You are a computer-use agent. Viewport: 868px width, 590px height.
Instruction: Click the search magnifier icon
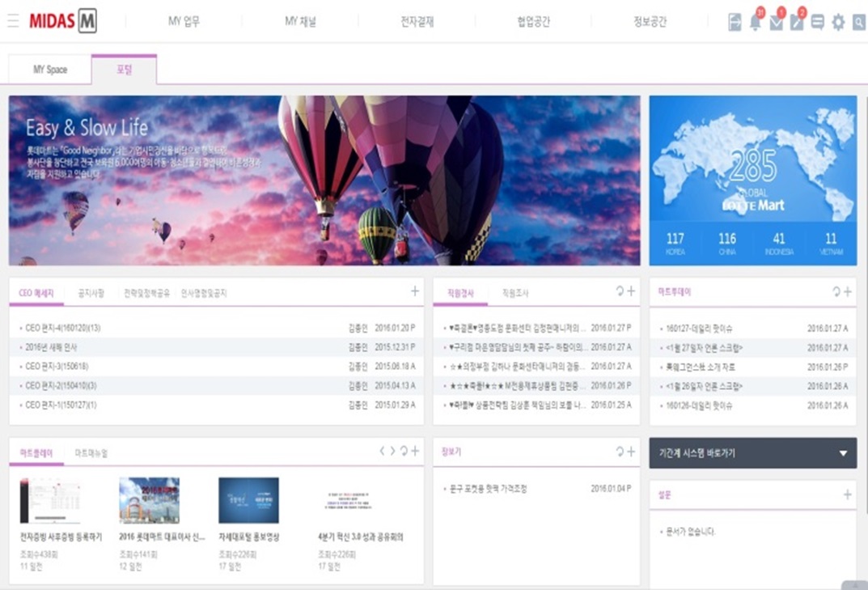[857, 23]
